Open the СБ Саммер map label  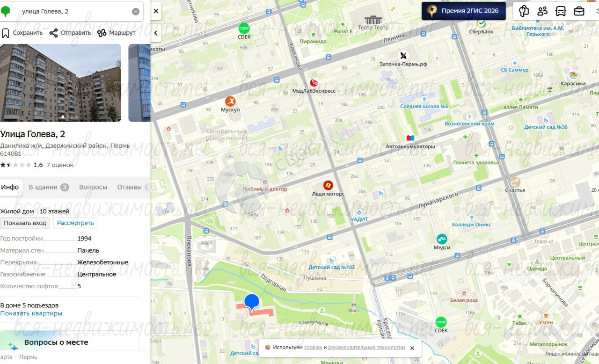pos(515,70)
